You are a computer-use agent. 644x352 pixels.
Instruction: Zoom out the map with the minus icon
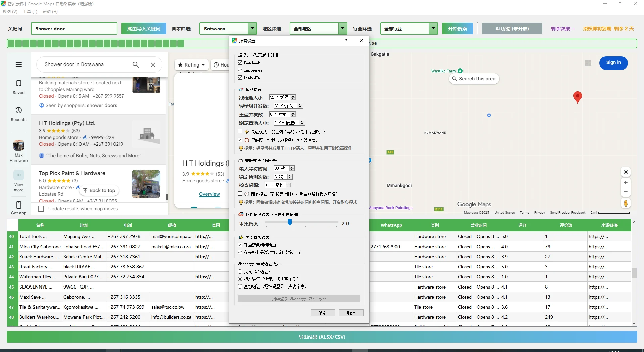[x=626, y=192]
